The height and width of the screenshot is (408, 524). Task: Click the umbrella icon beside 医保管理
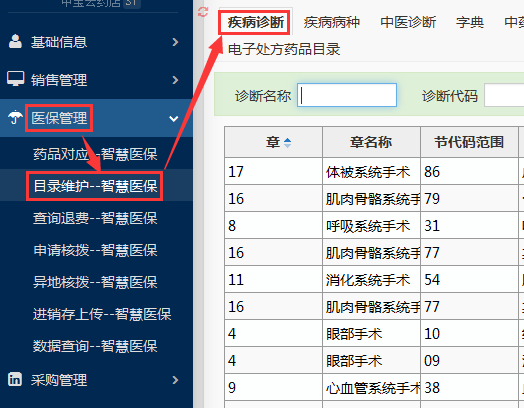pos(15,118)
